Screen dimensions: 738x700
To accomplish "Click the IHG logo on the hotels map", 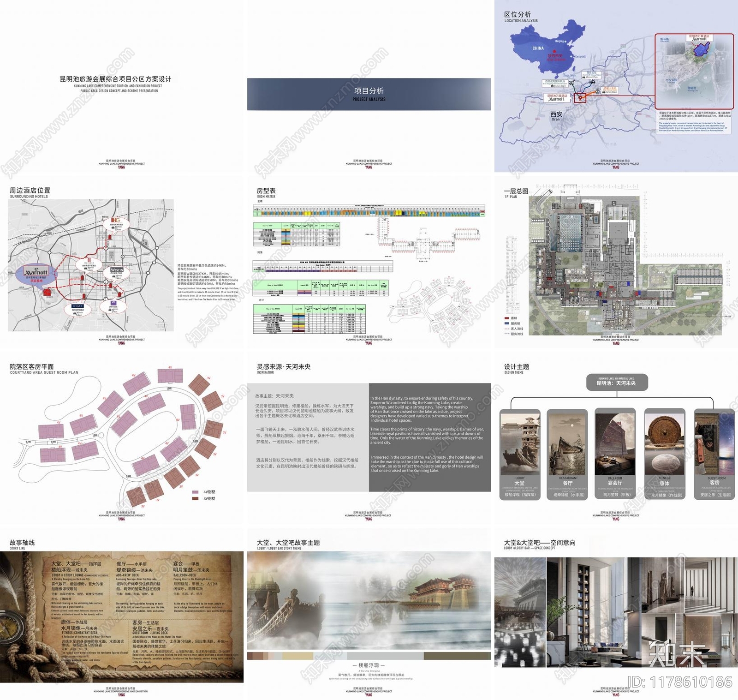I will pos(115,221).
